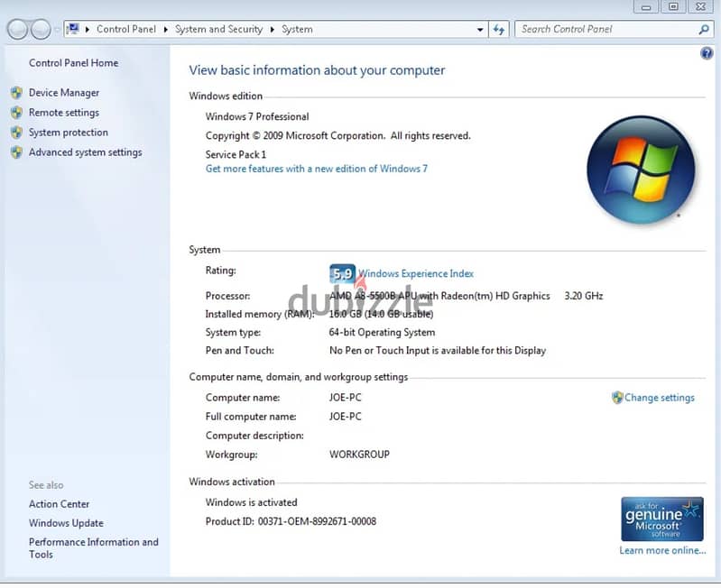Click the search magnifier icon

[704, 30]
